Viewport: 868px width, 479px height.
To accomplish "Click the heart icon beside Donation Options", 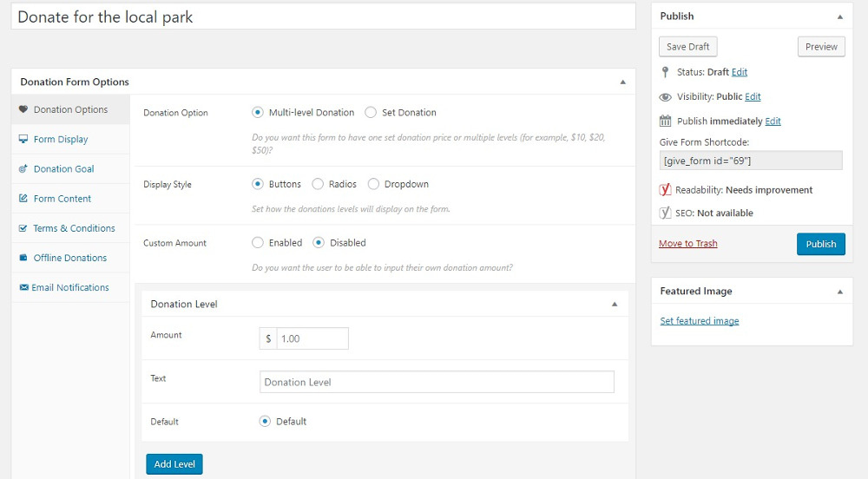I will pyautogui.click(x=23, y=109).
